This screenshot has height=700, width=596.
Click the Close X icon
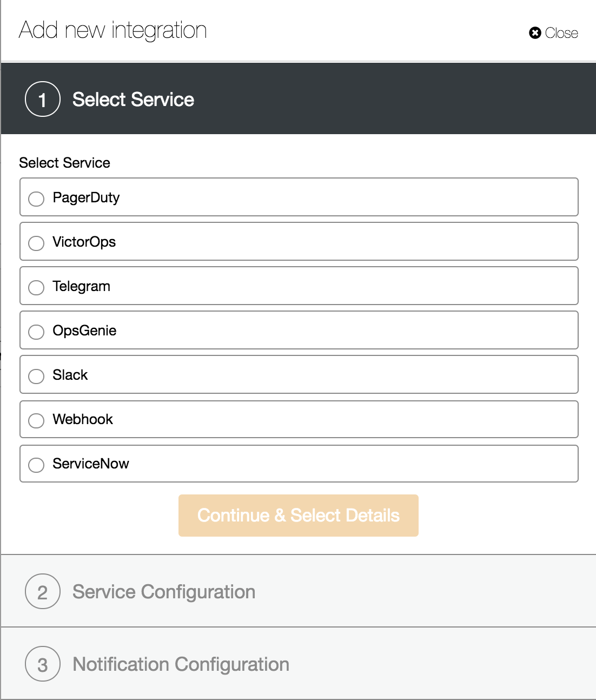coord(535,33)
